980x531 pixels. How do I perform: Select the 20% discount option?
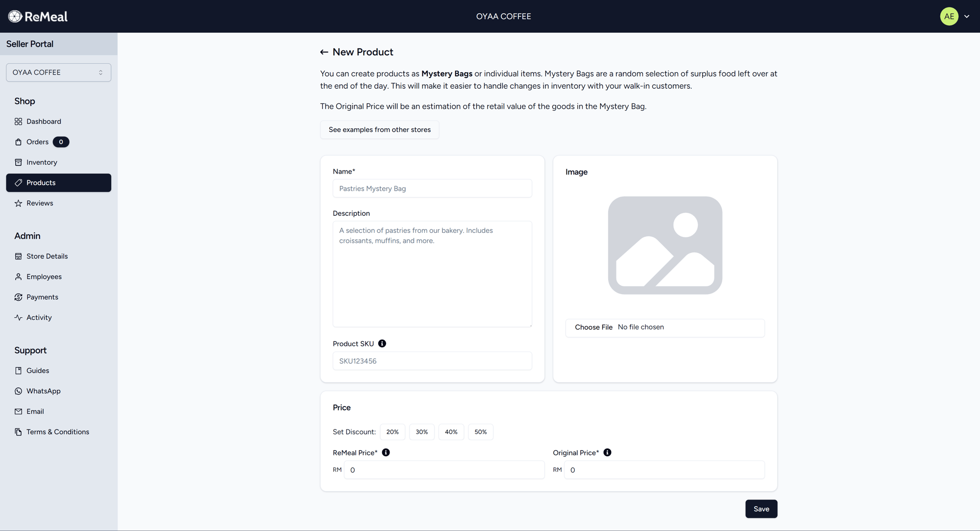pos(392,432)
